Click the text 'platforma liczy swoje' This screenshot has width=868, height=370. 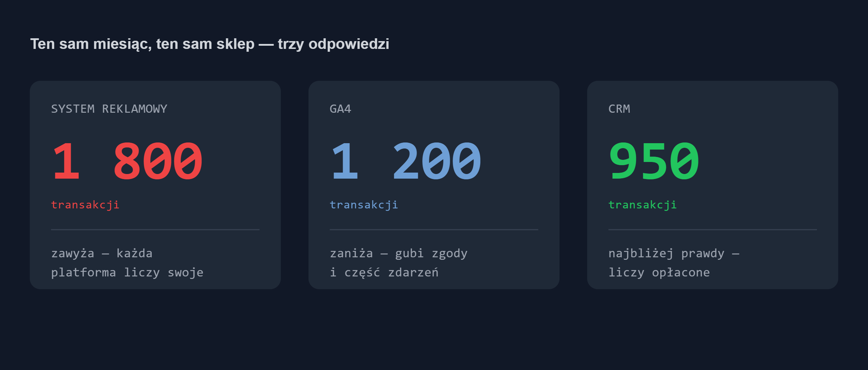click(127, 273)
